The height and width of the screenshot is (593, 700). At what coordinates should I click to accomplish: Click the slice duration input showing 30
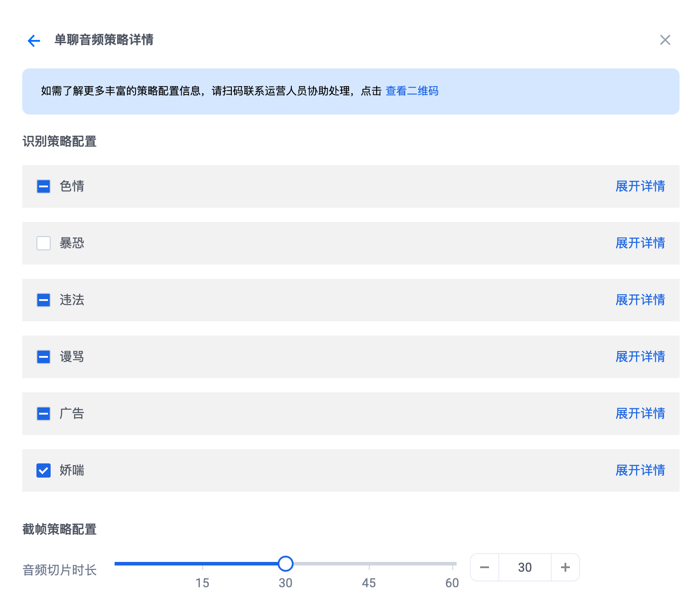click(x=525, y=567)
